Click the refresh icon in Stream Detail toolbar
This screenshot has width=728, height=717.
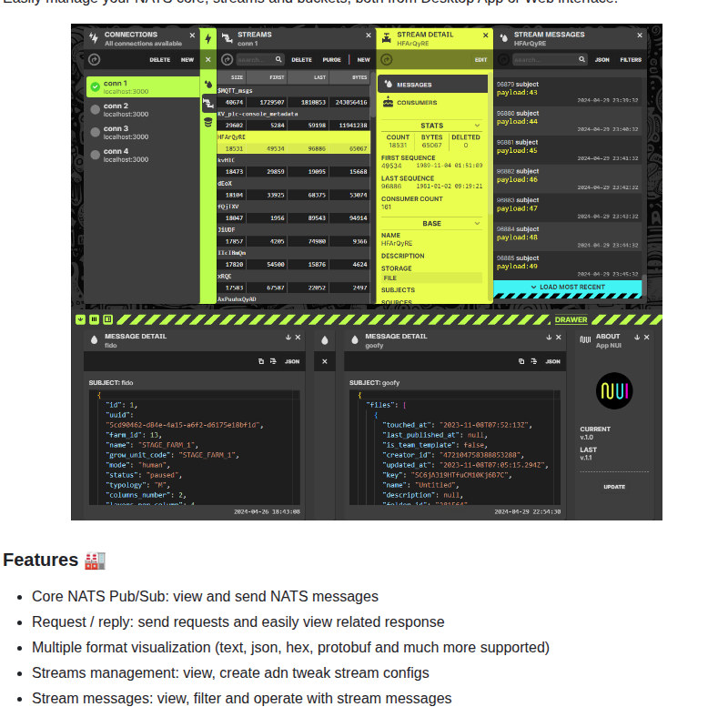(x=387, y=59)
